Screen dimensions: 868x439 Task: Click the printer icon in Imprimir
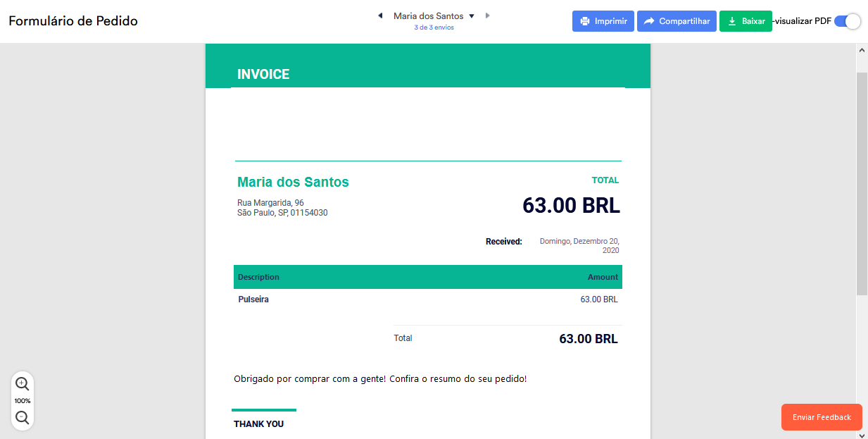pos(585,21)
